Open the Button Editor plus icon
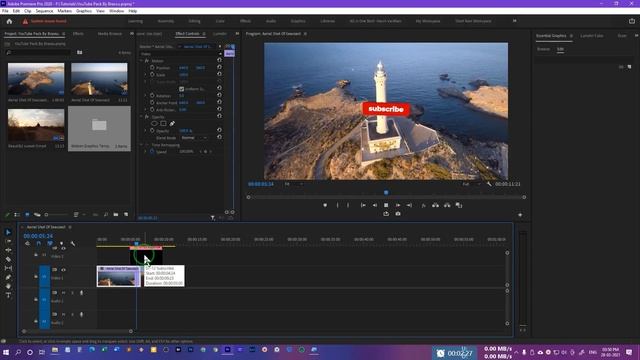This screenshot has width=640, height=360. click(520, 215)
